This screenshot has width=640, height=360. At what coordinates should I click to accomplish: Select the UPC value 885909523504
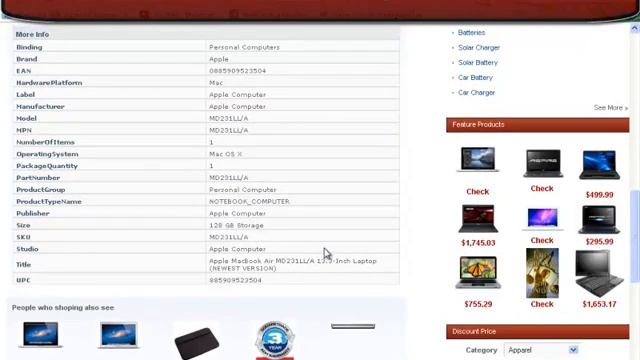tap(236, 280)
